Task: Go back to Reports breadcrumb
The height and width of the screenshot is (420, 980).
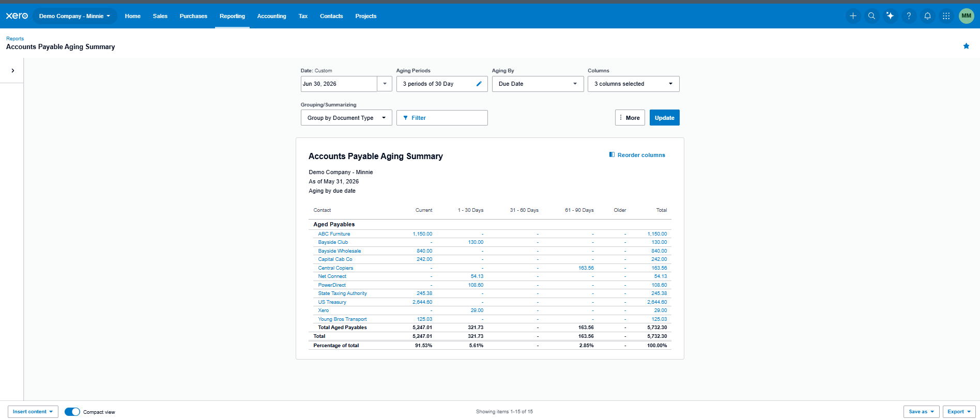Action: pyautogui.click(x=15, y=39)
